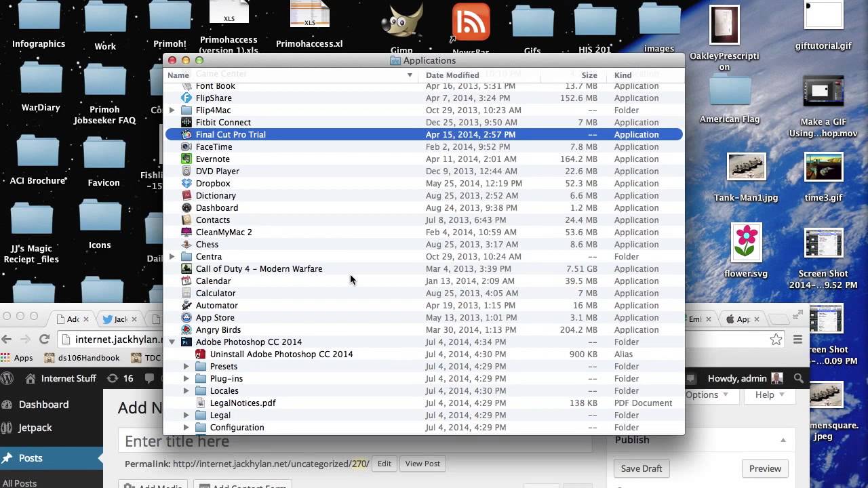Click the DVD Player icon in the list
Image resolution: width=868 pixels, height=488 pixels.
click(186, 171)
